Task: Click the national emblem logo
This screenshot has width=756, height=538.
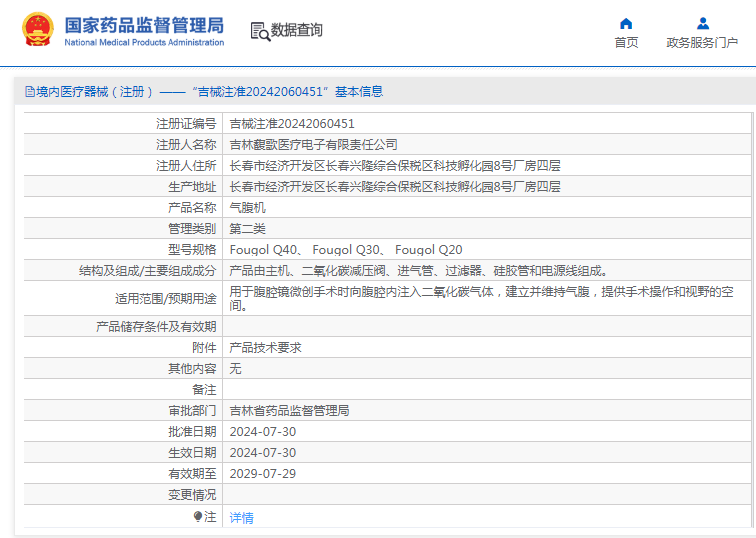Action: (x=38, y=29)
